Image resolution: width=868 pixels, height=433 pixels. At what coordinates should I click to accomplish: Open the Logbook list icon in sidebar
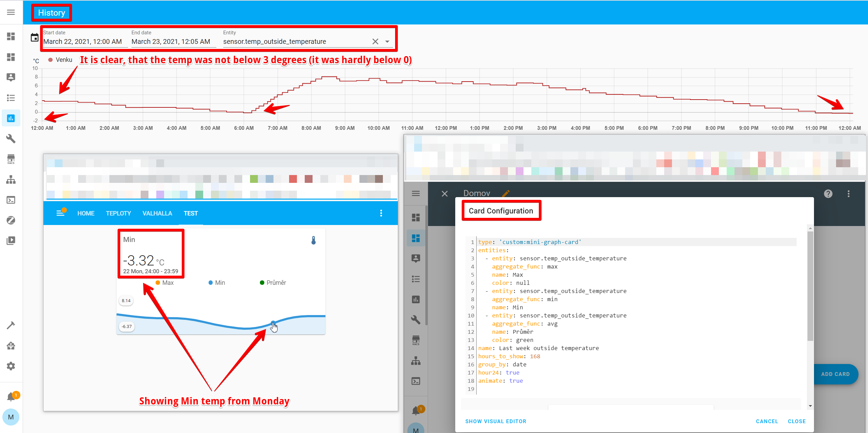pos(11,98)
